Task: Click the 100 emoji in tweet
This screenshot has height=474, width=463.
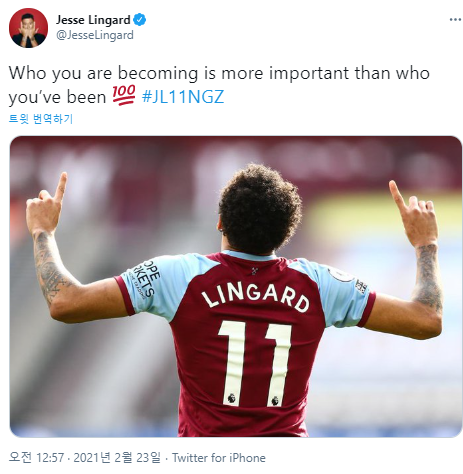Action: [123, 95]
